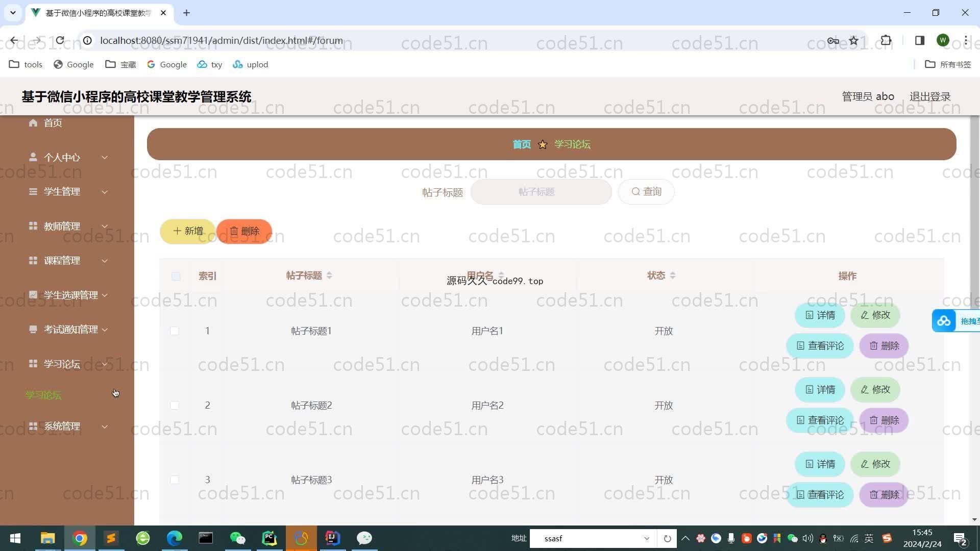Click 查看评论 for 帖子标题1

[820, 346]
